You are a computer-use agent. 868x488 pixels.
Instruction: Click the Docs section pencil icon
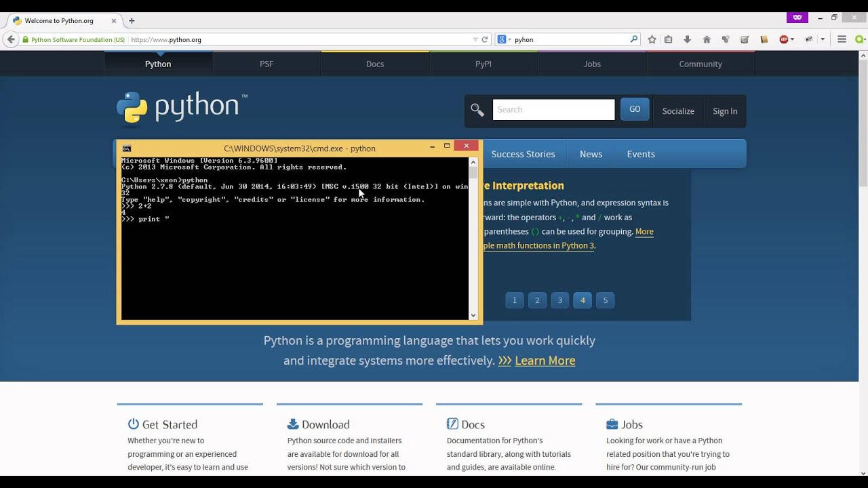click(452, 424)
